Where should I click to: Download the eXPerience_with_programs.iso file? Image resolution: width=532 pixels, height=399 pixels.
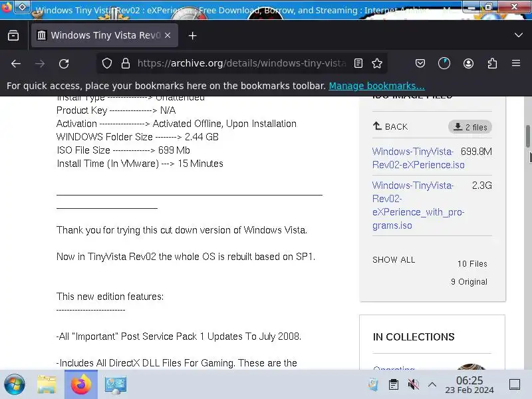[x=418, y=205]
